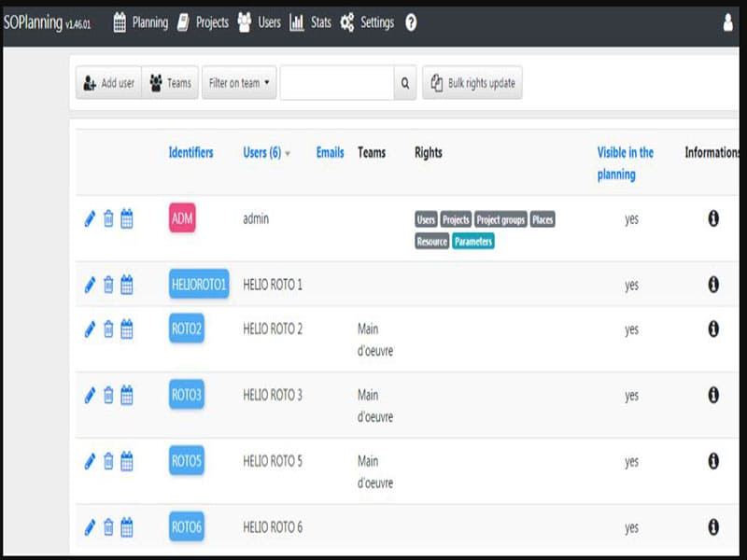Open planning calendar for HELIO ROTO 6

[127, 527]
